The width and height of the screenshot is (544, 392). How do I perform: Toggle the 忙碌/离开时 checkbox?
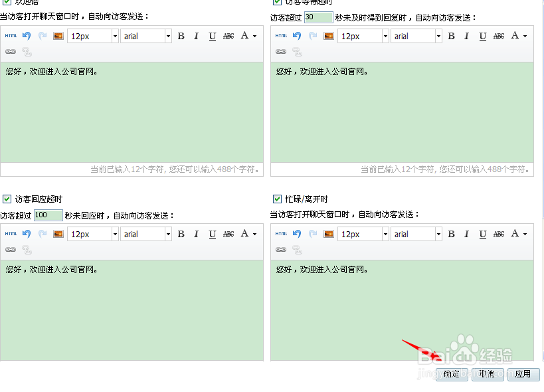pos(278,198)
